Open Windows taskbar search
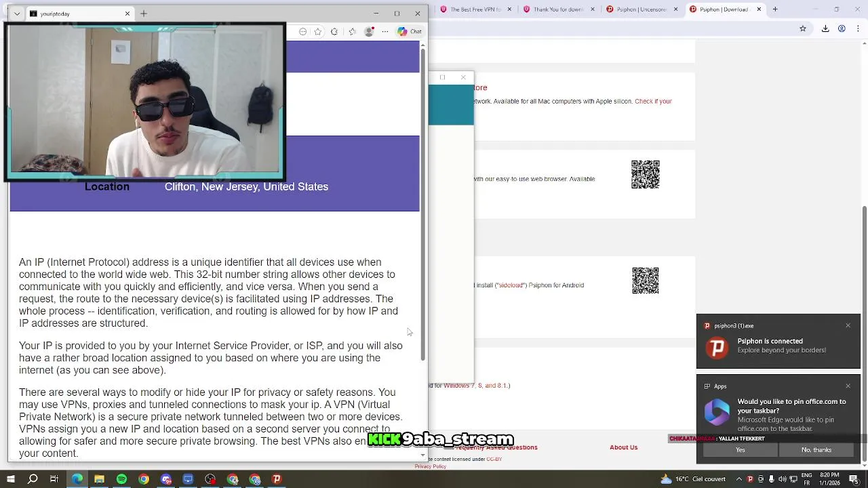This screenshot has width=868, height=488. pyautogui.click(x=33, y=479)
